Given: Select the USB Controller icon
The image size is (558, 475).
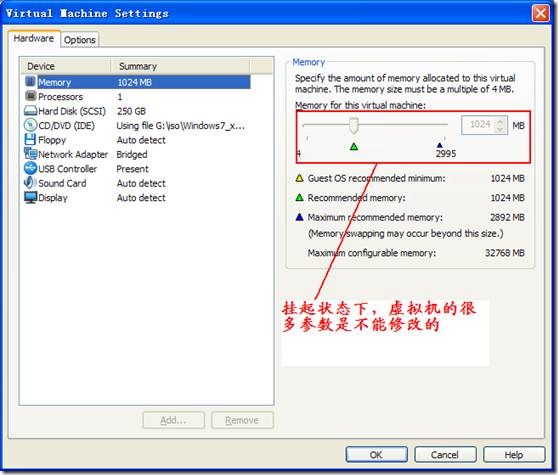Looking at the screenshot, I should point(31,168).
